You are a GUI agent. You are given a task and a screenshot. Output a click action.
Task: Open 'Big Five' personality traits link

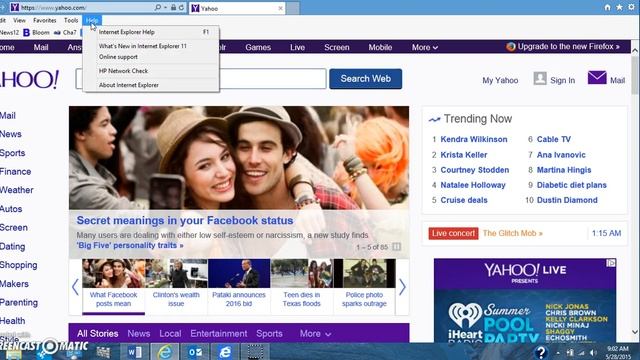click(x=130, y=245)
